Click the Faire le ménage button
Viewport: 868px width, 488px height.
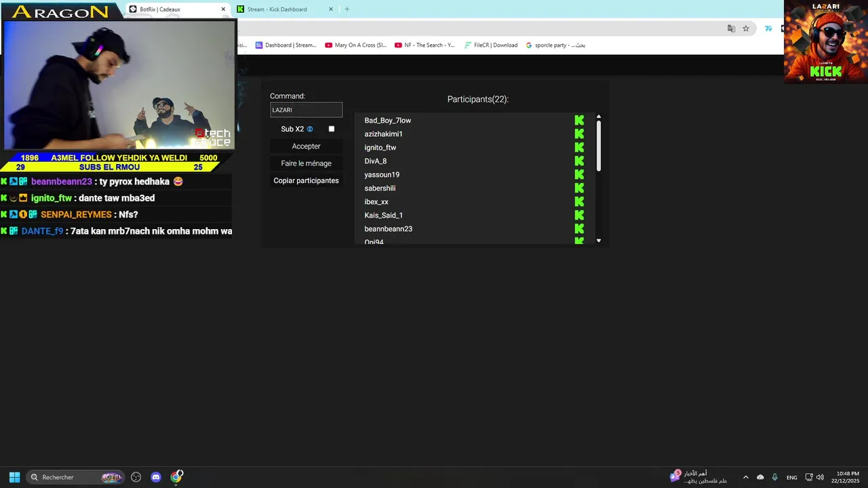click(307, 163)
